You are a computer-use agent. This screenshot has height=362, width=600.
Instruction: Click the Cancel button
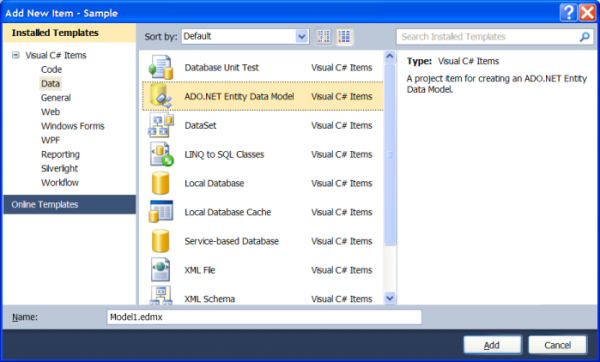[x=558, y=345]
